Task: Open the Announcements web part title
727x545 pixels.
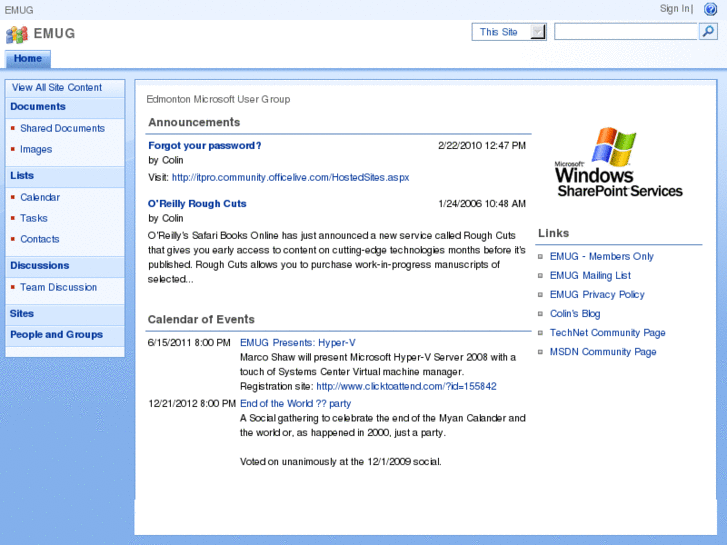Action: [194, 122]
